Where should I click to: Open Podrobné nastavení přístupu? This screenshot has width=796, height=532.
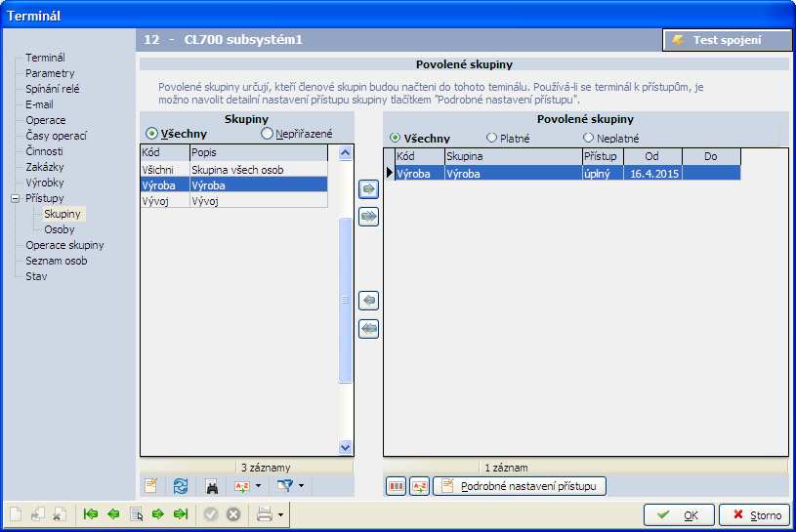click(520, 486)
